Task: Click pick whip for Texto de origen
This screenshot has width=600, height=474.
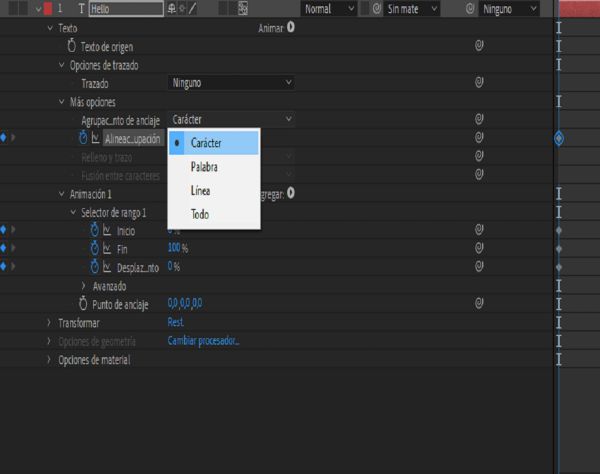Action: click(479, 46)
